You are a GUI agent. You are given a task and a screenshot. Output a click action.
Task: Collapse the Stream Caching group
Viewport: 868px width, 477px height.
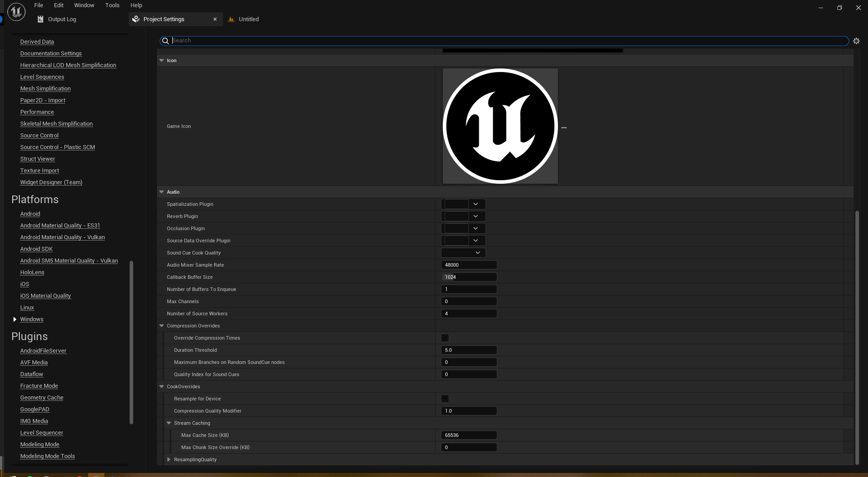click(169, 423)
